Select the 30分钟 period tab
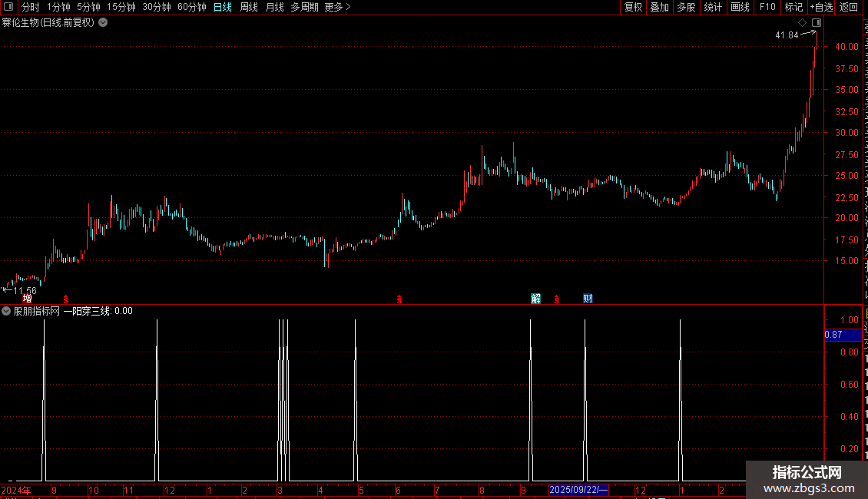868x499 pixels. [156, 7]
